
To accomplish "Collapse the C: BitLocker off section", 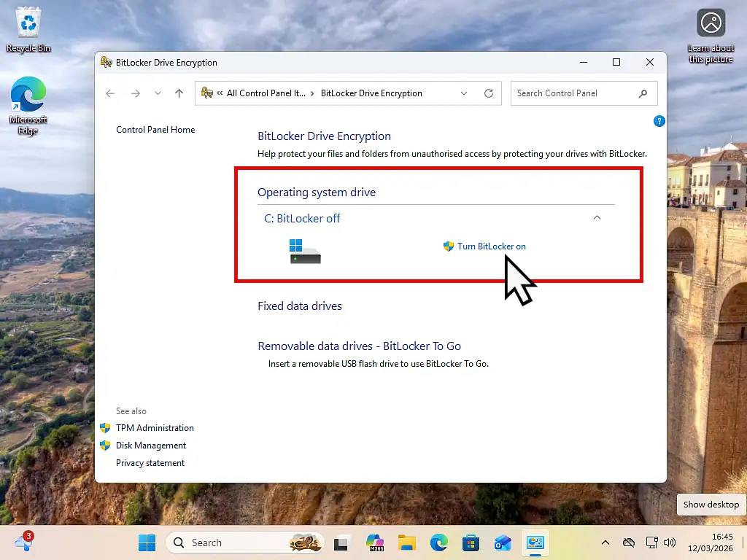I will 597,217.
